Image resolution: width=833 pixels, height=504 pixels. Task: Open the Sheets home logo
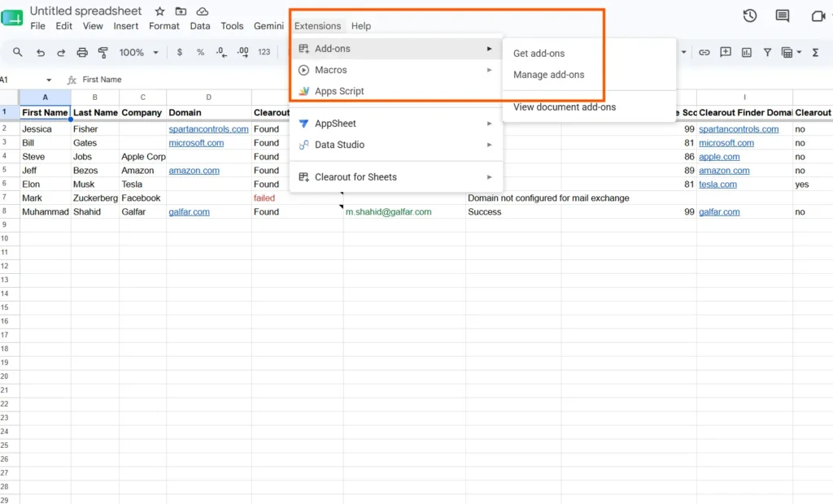point(11,18)
